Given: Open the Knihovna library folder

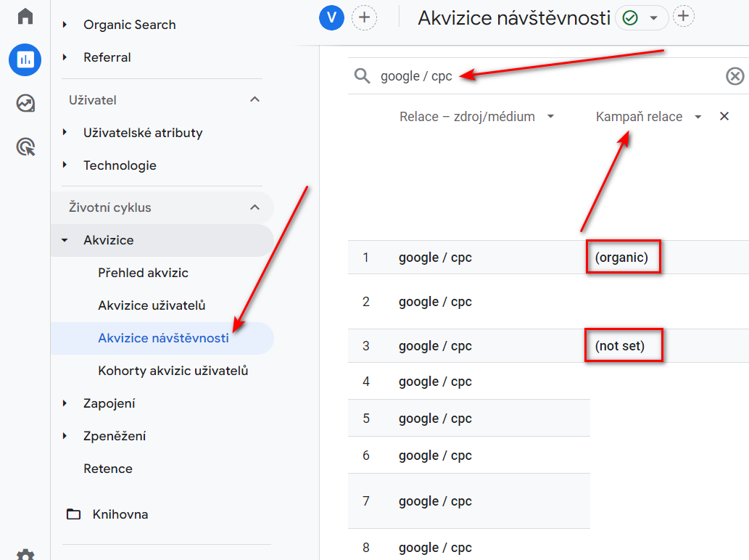Looking at the screenshot, I should (x=120, y=514).
